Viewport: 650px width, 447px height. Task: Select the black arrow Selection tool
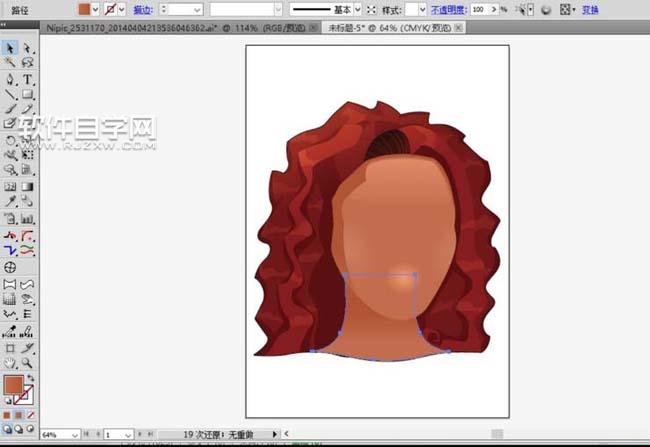(10, 48)
